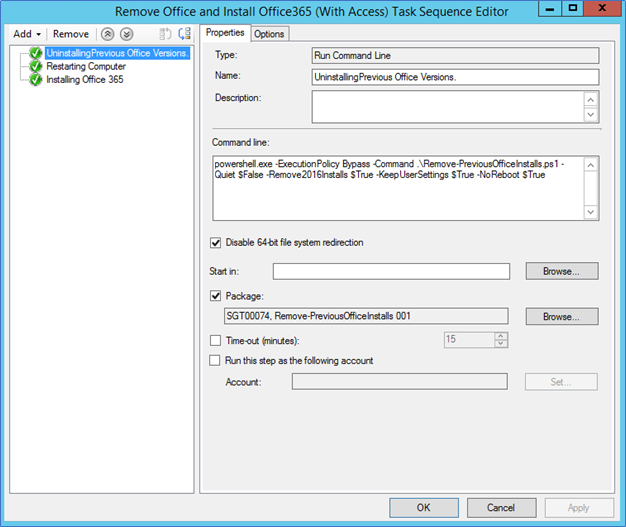Check Run this step as the following account
The height and width of the screenshot is (527, 626).
point(215,361)
